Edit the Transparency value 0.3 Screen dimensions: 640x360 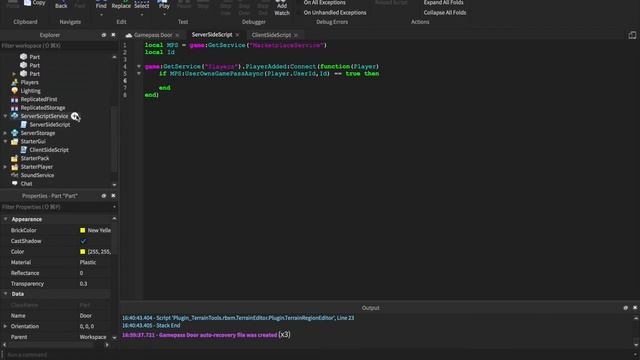[83, 284]
